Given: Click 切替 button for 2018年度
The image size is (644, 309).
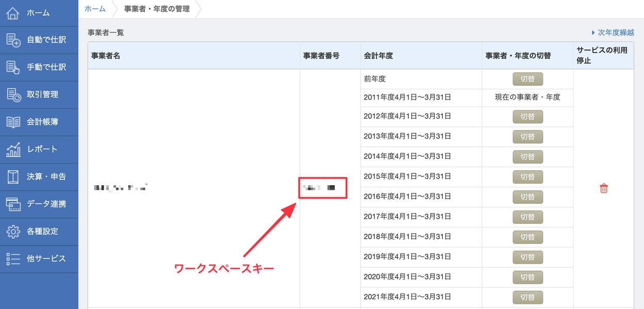Looking at the screenshot, I should click(528, 237).
